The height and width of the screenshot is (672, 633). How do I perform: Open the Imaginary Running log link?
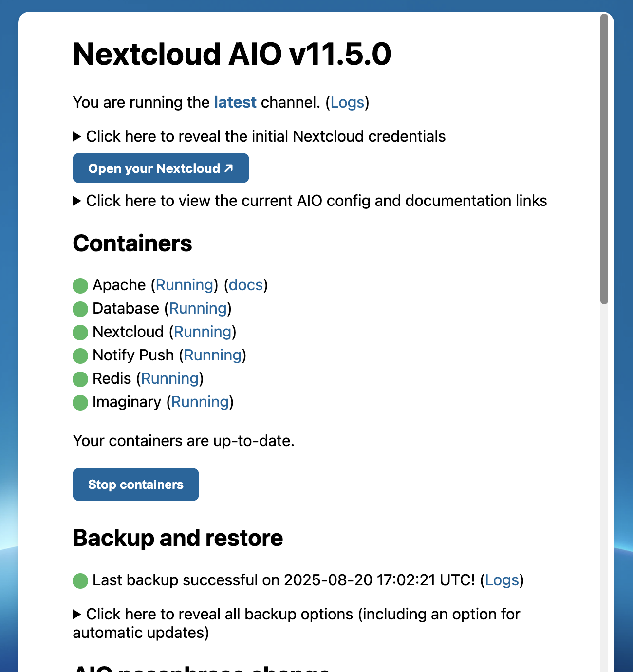pos(200,402)
